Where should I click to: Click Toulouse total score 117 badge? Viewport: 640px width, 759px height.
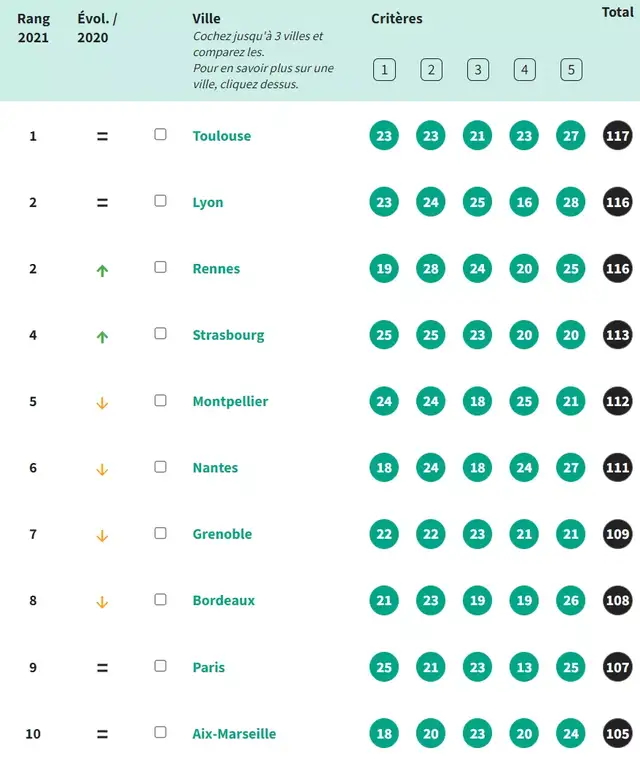click(x=618, y=136)
